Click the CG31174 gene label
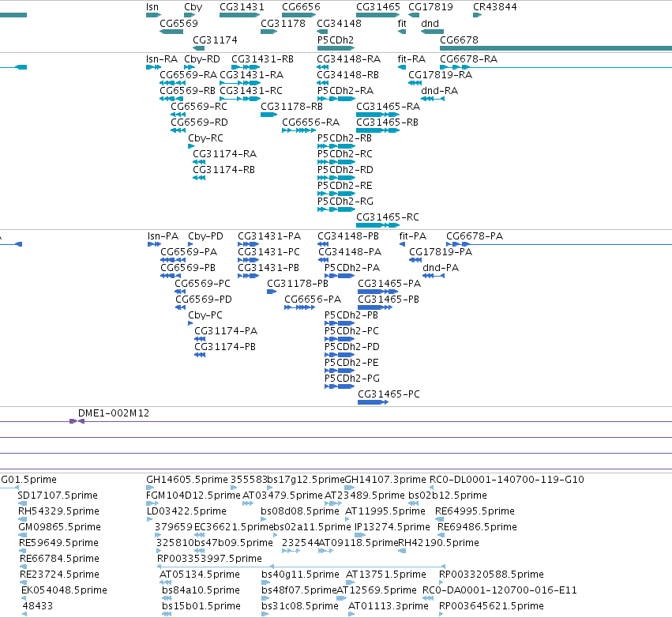Screen dimensions: 672x618 tap(215, 40)
